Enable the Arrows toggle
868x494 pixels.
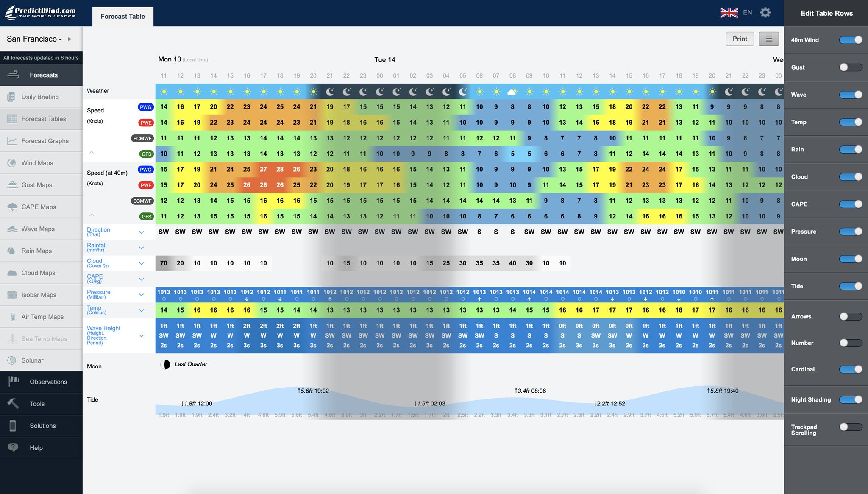[851, 316]
